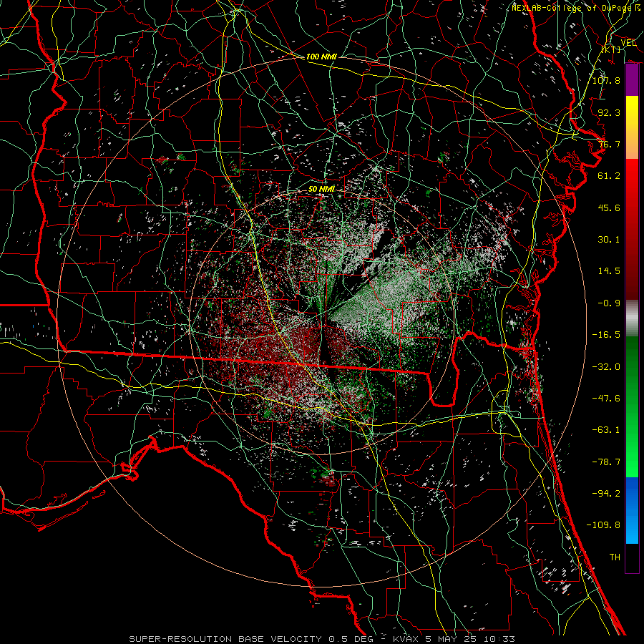Click the 76.7 velocity scale value
This screenshot has height=644, width=644.
pyautogui.click(x=609, y=144)
